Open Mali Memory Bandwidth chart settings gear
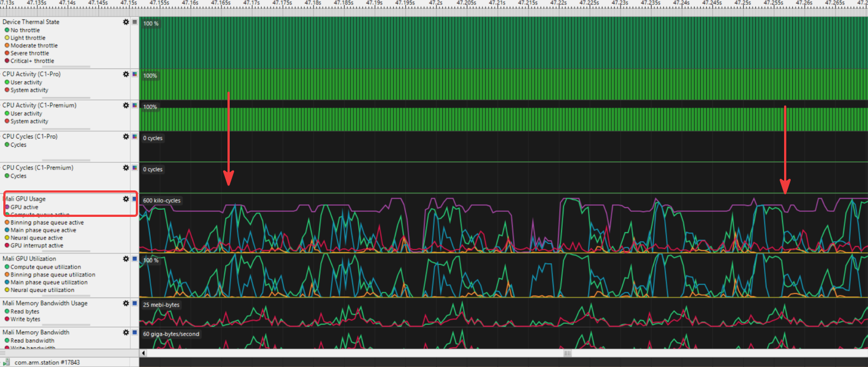This screenshot has width=868, height=367. [x=126, y=332]
